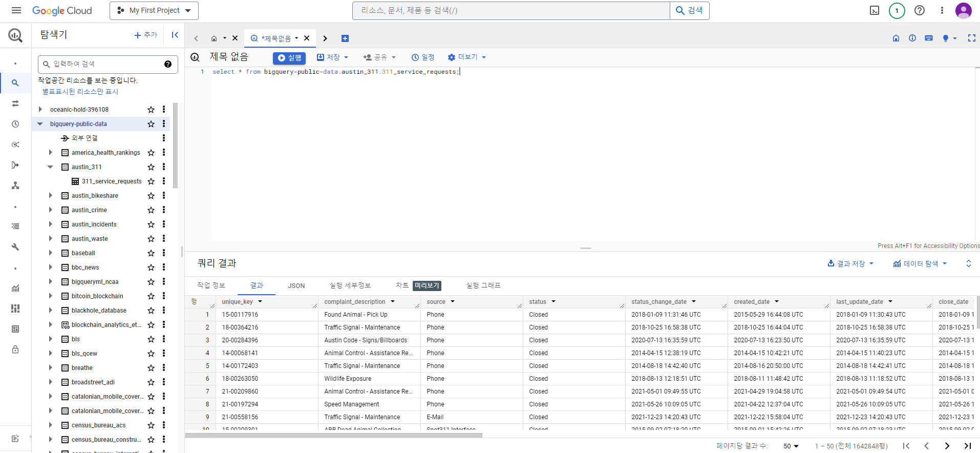Open the top bar more options menu
The height and width of the screenshot is (453, 980).
click(x=942, y=10)
